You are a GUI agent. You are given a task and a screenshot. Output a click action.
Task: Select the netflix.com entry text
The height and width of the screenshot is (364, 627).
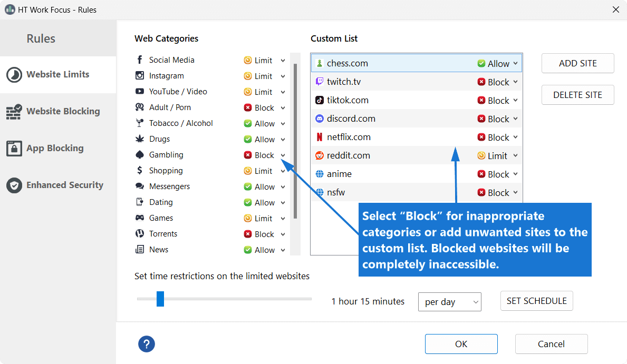[x=349, y=137]
